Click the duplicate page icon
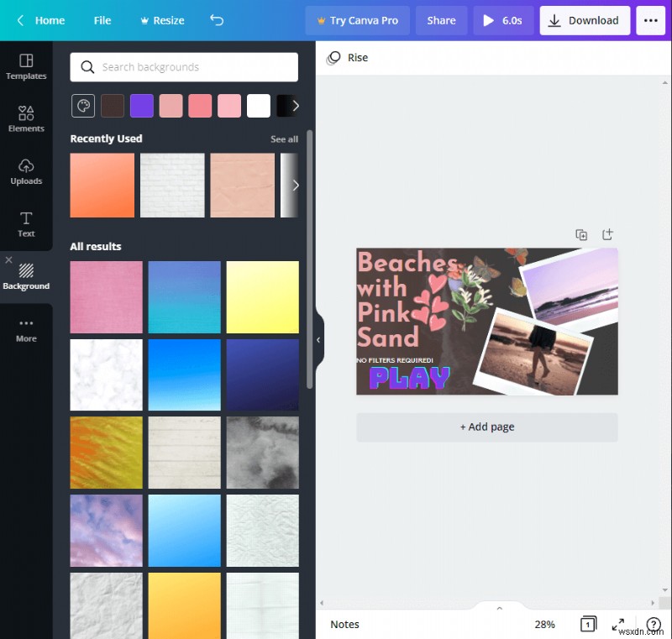Viewport: 672px width, 639px height. tap(581, 235)
